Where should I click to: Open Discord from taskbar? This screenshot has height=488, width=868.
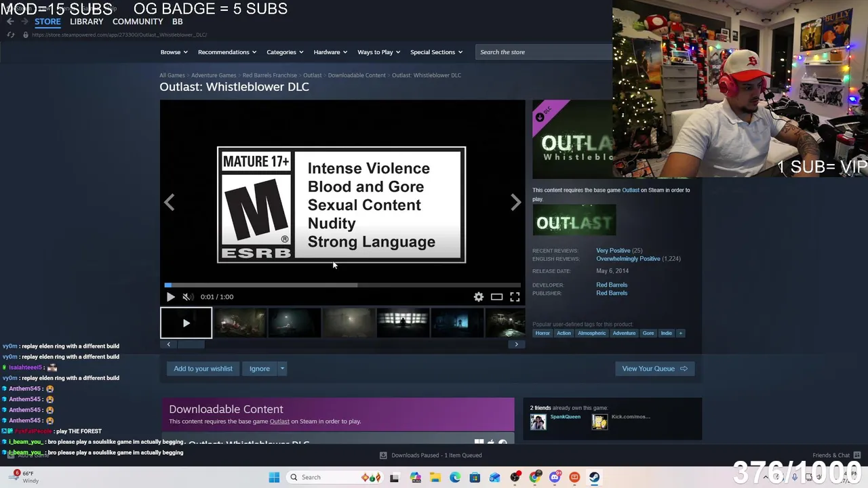click(x=555, y=477)
